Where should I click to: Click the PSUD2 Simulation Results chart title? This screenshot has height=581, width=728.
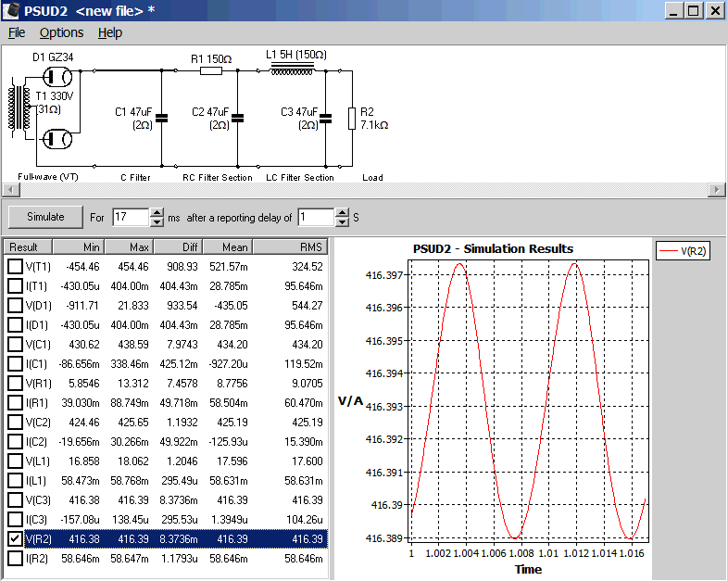pyautogui.click(x=493, y=249)
